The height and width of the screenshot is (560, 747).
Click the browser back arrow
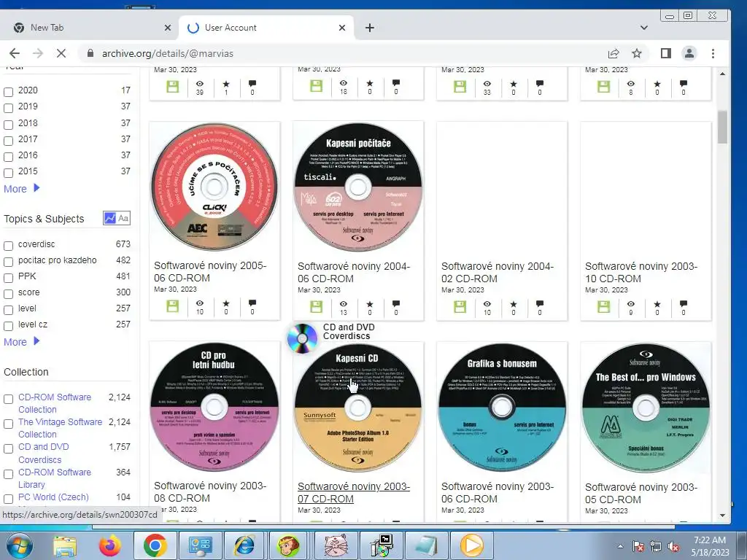click(15, 53)
